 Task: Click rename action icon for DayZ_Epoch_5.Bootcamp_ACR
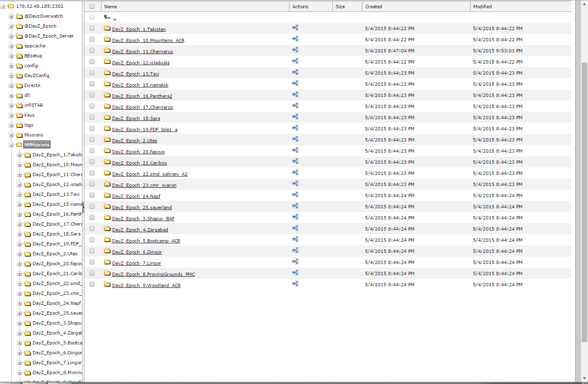[x=295, y=239]
